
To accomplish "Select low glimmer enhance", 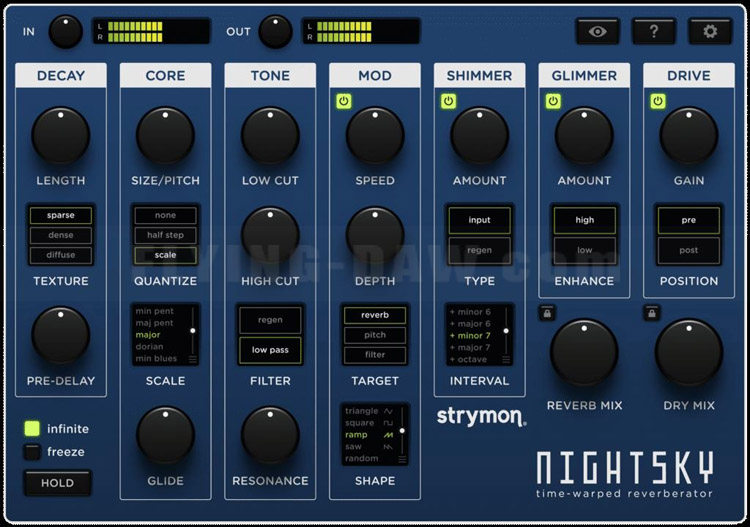I will (585, 250).
